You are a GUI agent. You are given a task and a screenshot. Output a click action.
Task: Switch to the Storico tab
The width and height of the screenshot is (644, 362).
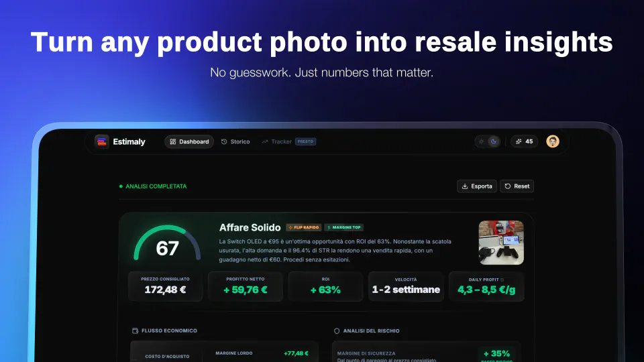[x=235, y=141]
